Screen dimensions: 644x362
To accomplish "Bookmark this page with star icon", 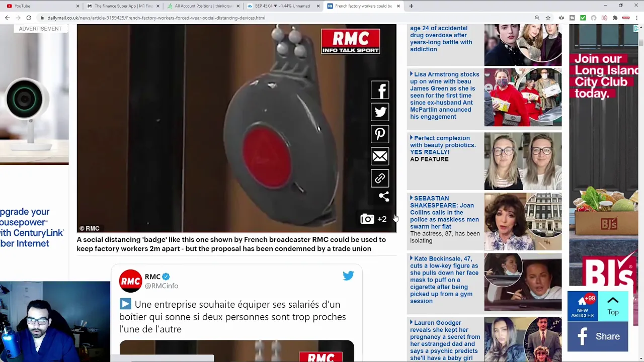I will [548, 18].
